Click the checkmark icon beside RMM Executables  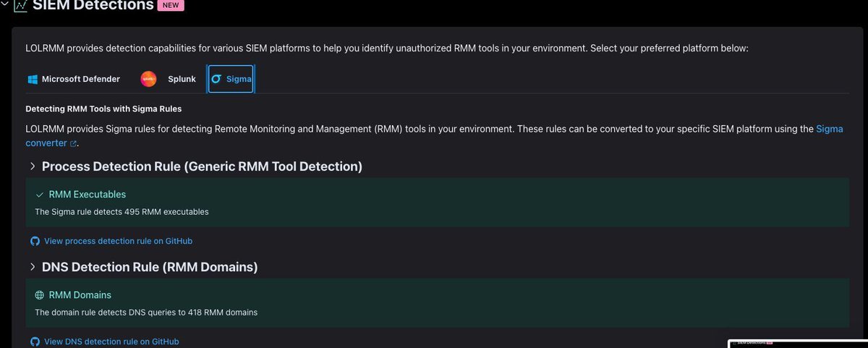[x=40, y=195]
